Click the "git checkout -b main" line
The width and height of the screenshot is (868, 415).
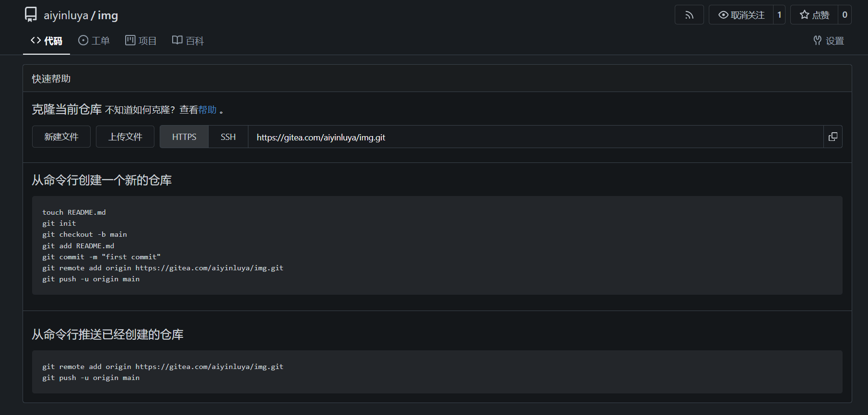click(x=84, y=234)
